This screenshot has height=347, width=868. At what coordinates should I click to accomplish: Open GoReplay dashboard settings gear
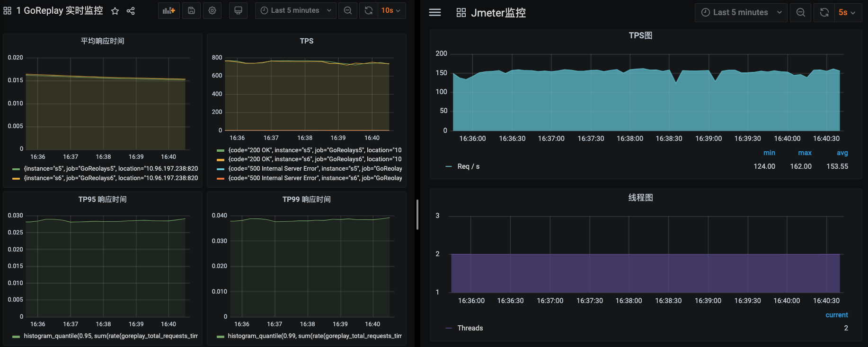pos(213,10)
